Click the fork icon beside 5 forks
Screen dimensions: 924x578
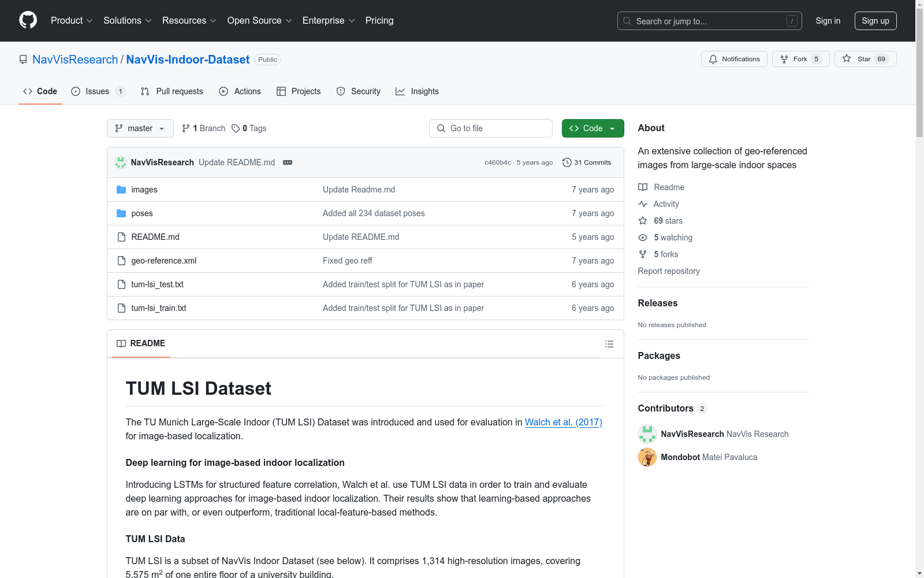(643, 254)
